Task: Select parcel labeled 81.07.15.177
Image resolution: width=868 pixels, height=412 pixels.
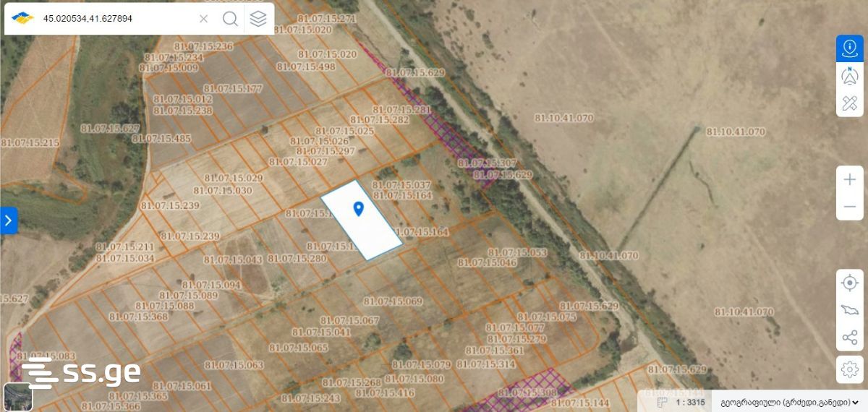Action: (x=233, y=88)
